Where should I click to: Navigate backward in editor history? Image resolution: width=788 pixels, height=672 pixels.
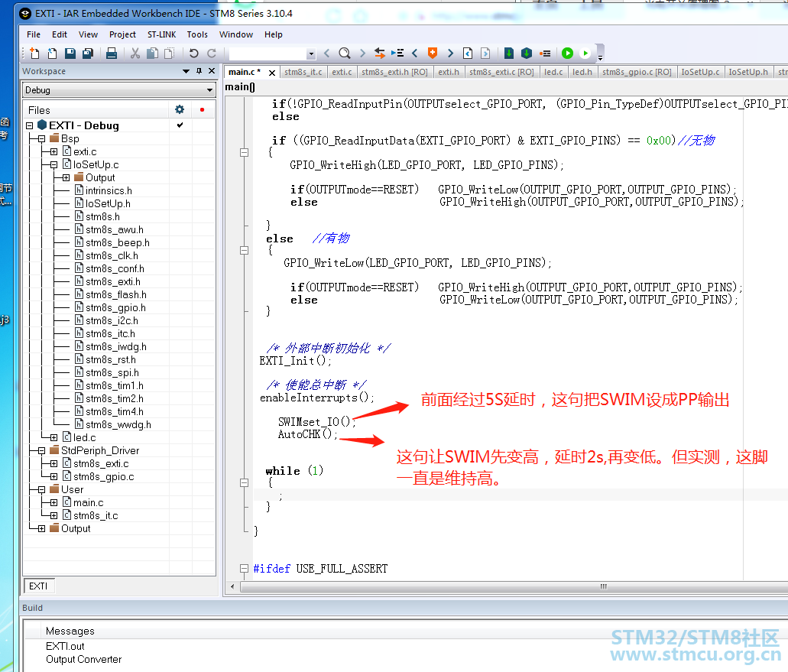coord(468,53)
